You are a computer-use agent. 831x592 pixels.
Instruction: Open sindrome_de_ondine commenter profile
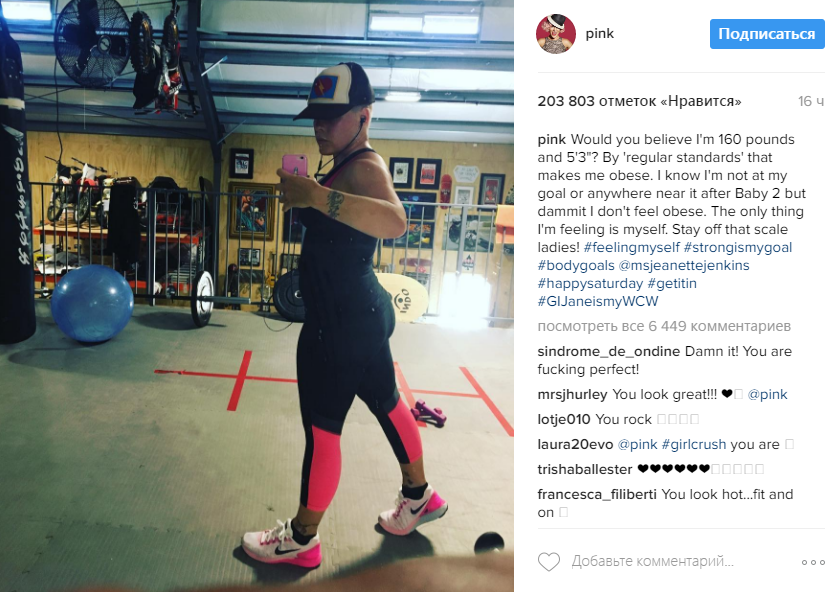click(608, 351)
